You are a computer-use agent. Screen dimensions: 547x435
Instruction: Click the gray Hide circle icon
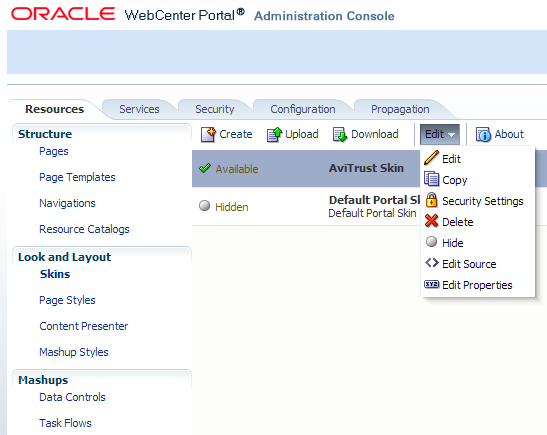tap(432, 241)
